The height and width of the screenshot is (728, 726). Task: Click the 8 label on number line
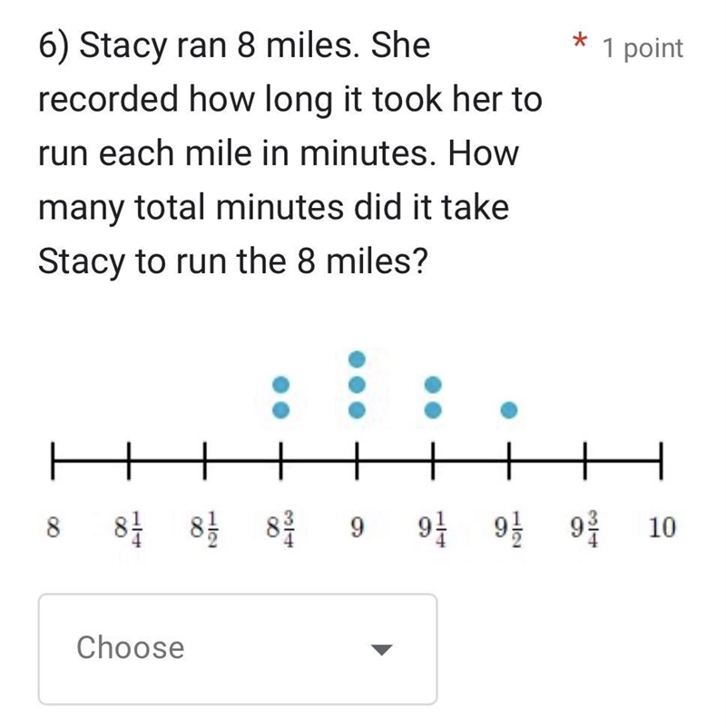click(54, 528)
